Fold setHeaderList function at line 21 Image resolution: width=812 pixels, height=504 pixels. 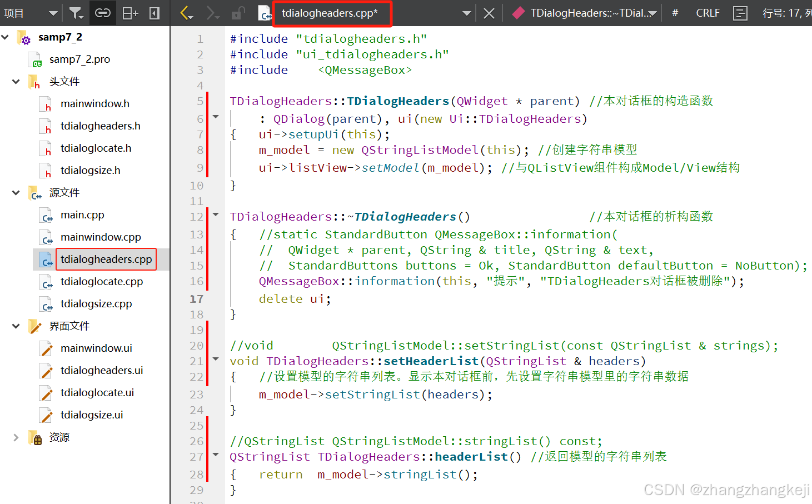[216, 359]
